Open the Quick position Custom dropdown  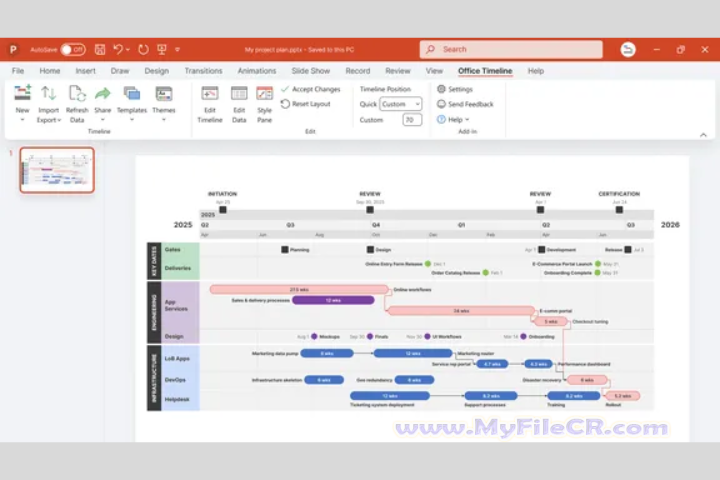coord(401,104)
